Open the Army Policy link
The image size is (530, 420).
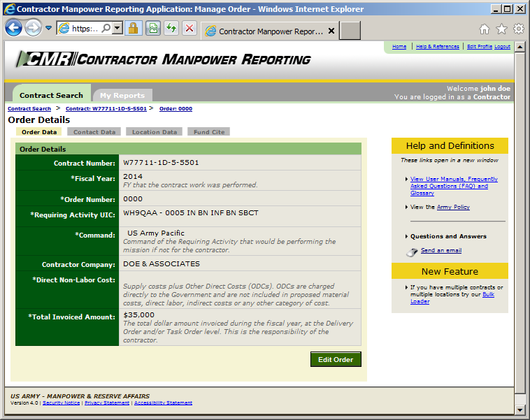453,207
